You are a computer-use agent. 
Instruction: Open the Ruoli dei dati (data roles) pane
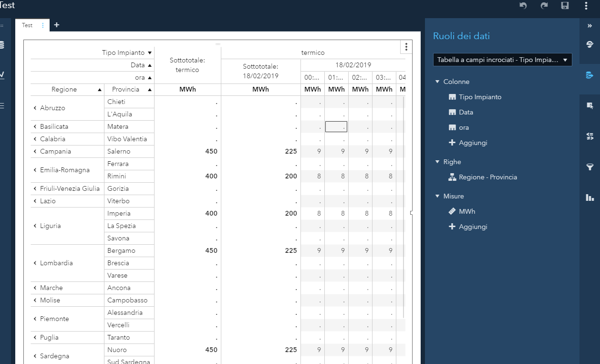(590, 74)
